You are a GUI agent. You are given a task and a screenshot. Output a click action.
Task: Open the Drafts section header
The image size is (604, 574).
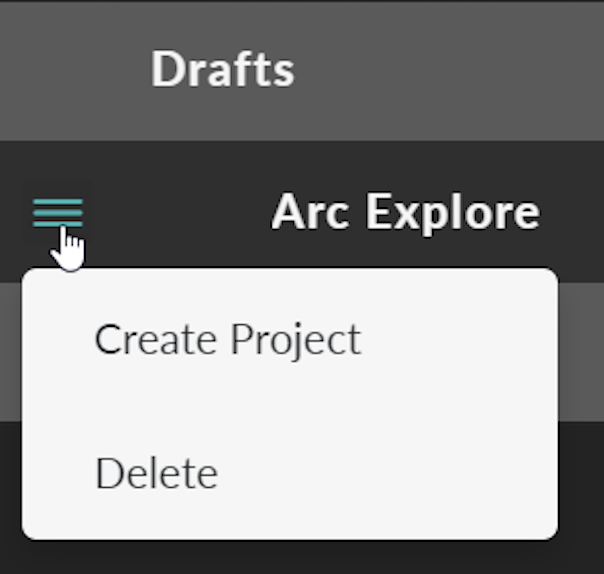(x=302, y=71)
